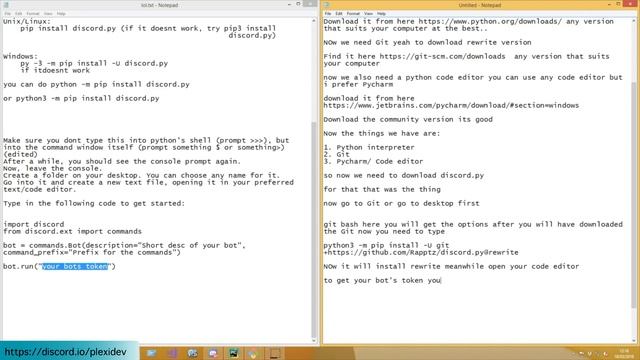Open Edit menu in lol.txt Notepad

pyautogui.click(x=19, y=13)
